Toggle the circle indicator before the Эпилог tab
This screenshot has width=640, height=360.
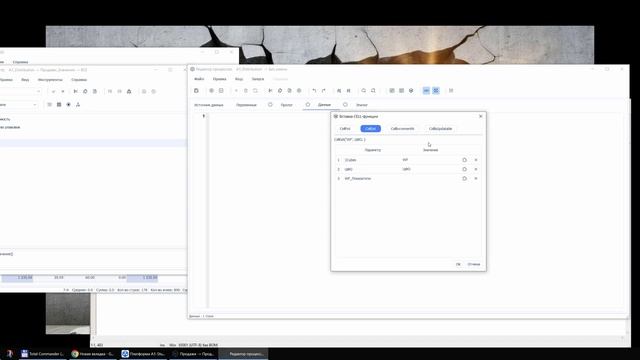click(345, 105)
